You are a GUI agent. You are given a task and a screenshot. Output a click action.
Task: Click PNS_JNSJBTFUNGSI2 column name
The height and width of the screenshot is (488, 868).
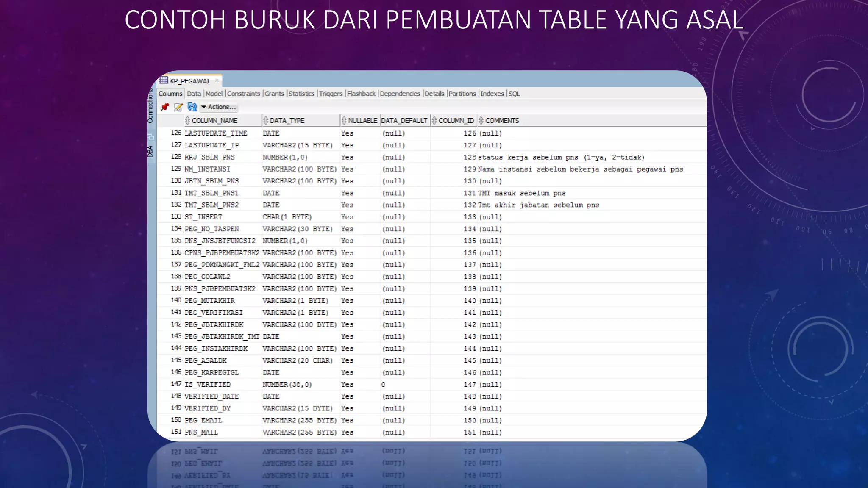coord(220,241)
